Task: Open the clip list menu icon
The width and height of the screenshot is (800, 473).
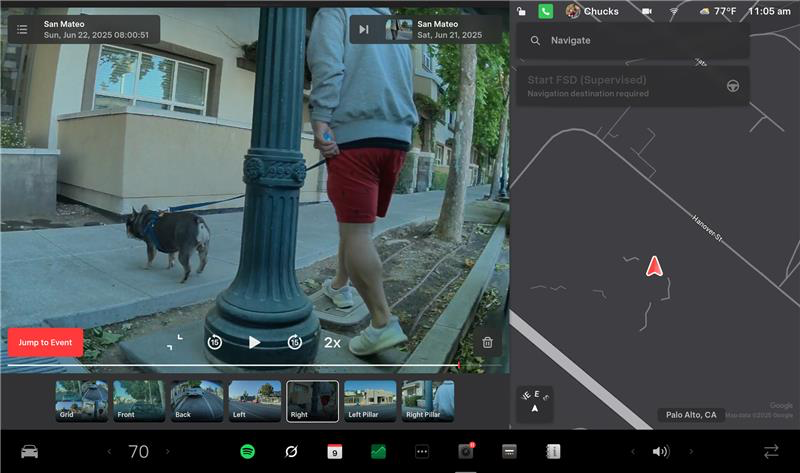Action: click(22, 29)
